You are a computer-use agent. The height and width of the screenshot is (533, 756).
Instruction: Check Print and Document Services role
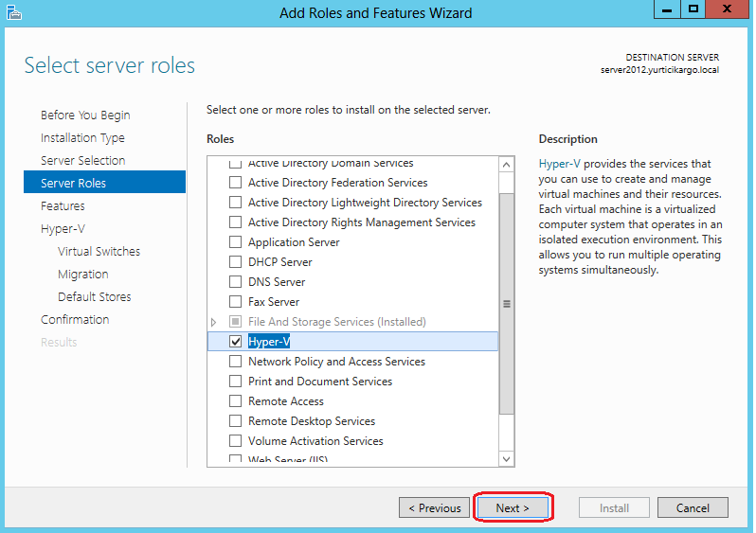coord(236,382)
